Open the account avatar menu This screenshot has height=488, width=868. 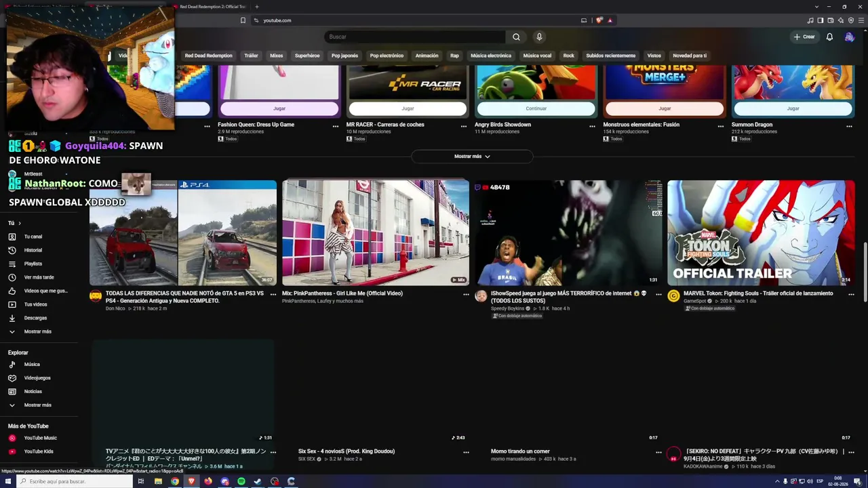coord(849,37)
